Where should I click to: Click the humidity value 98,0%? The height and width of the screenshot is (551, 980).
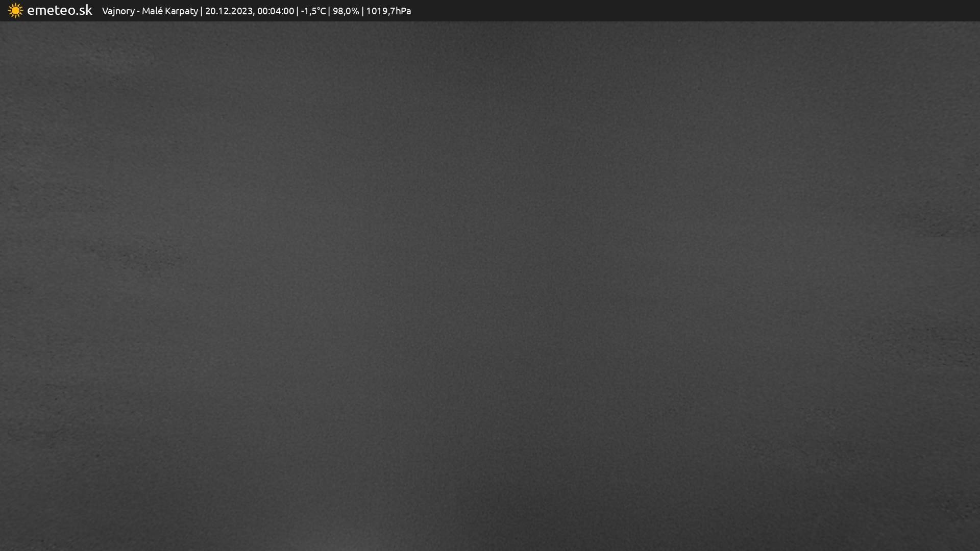pos(346,11)
